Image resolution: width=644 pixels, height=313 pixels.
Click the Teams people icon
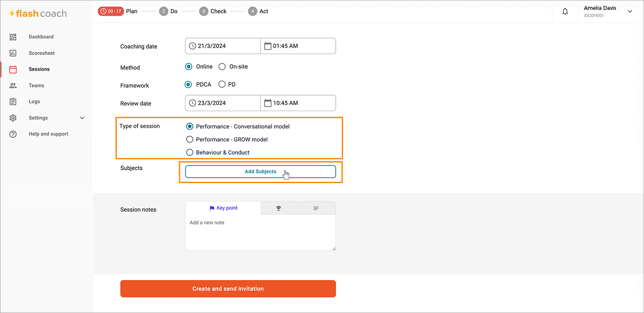click(13, 85)
